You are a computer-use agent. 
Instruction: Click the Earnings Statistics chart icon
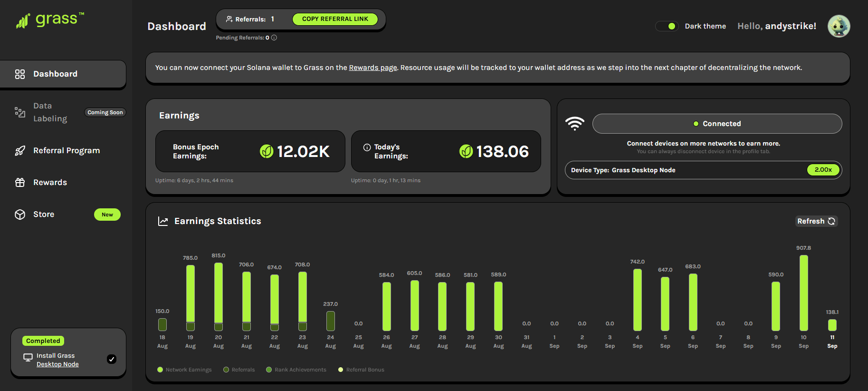(163, 221)
